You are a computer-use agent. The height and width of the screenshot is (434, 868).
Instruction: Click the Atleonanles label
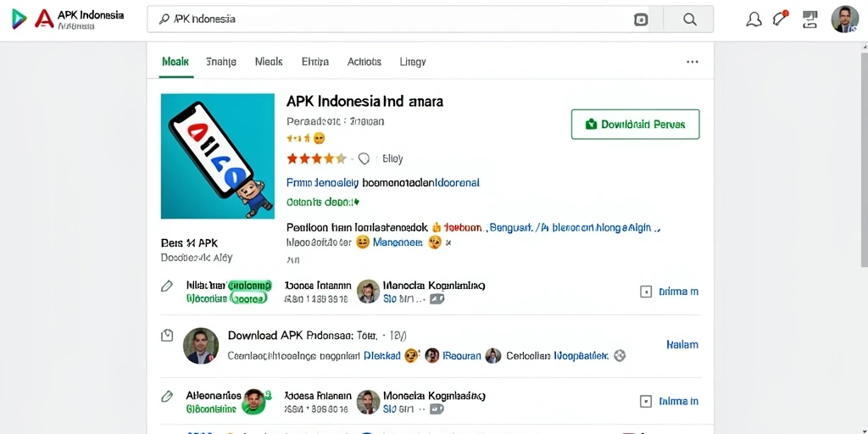click(x=213, y=396)
